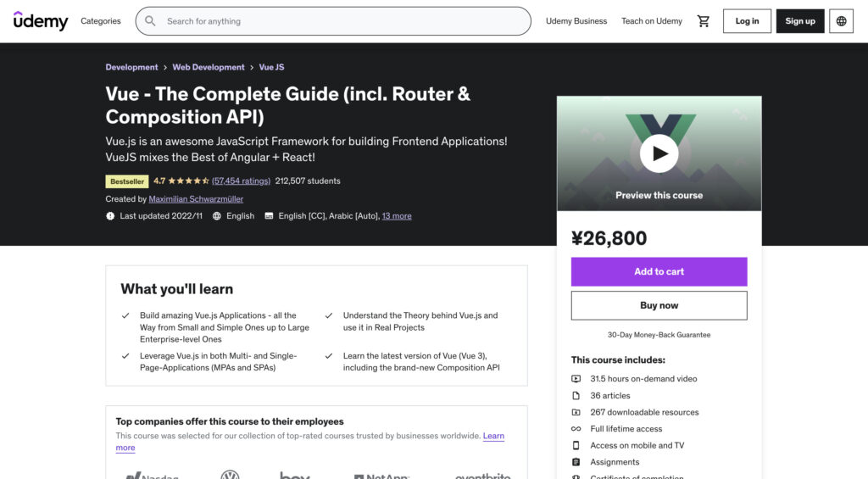Expand the 13 more subtitle languages
Viewport: 868px width, 479px height.
click(x=397, y=216)
